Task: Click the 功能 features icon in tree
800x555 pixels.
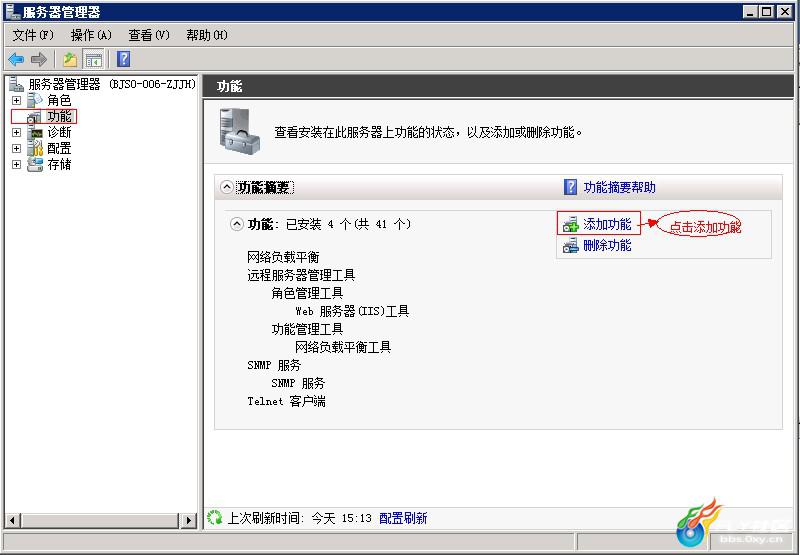Action: [x=35, y=117]
